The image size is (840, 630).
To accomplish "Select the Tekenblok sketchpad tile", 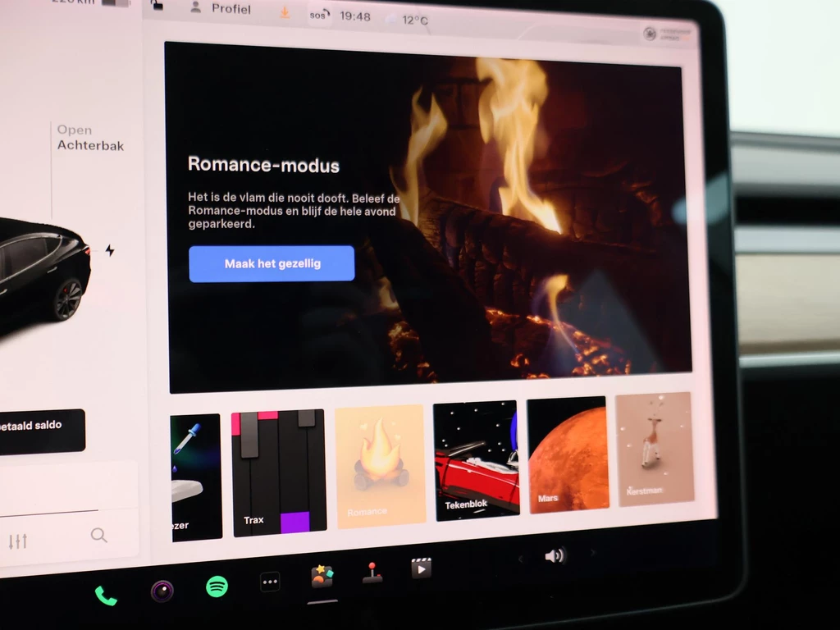I will coord(476,459).
